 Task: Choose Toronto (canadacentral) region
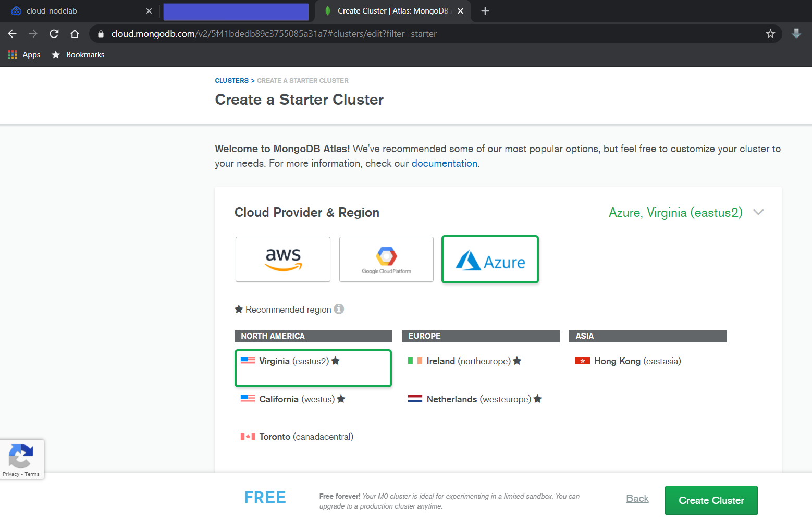(297, 437)
